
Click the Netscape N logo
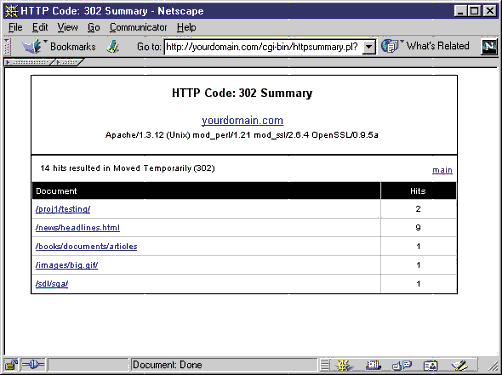pos(489,46)
